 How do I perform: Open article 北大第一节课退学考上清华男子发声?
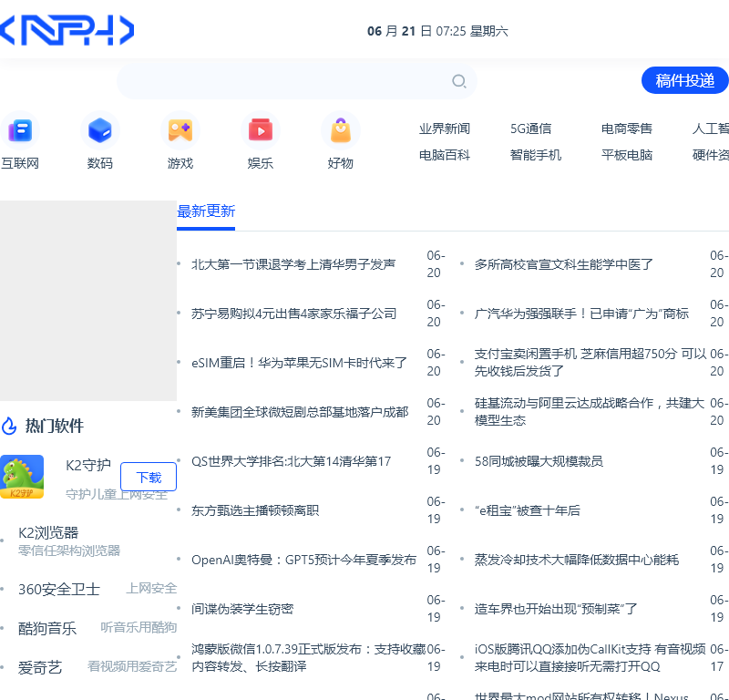pyautogui.click(x=293, y=264)
